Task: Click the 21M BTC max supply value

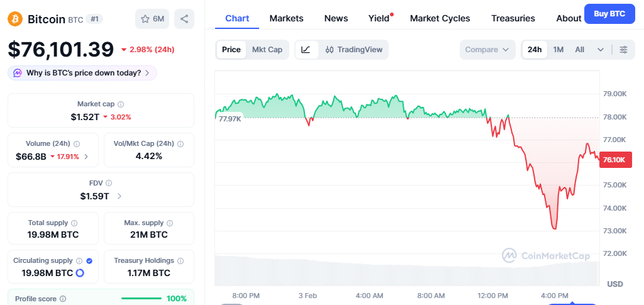Action: [x=148, y=235]
